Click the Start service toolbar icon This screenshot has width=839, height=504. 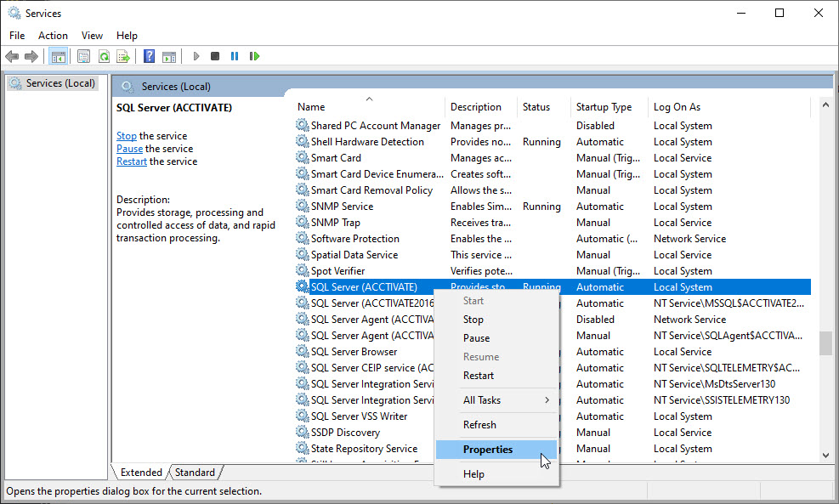(x=196, y=56)
